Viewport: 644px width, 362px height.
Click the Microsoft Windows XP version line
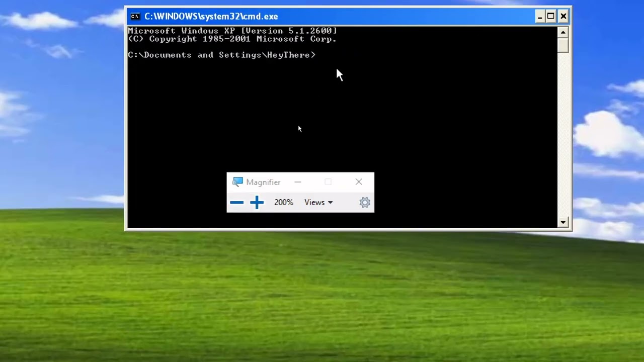tap(232, 31)
